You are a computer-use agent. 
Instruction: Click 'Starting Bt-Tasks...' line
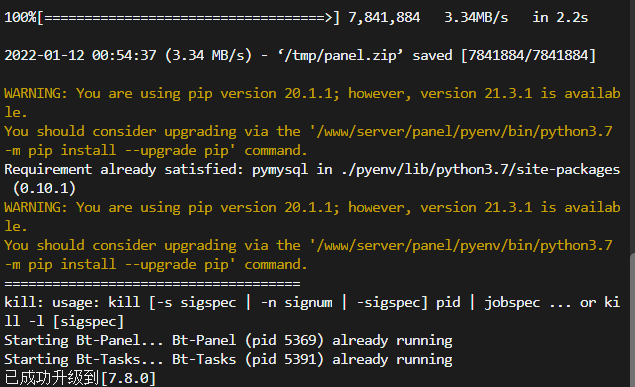click(228, 359)
